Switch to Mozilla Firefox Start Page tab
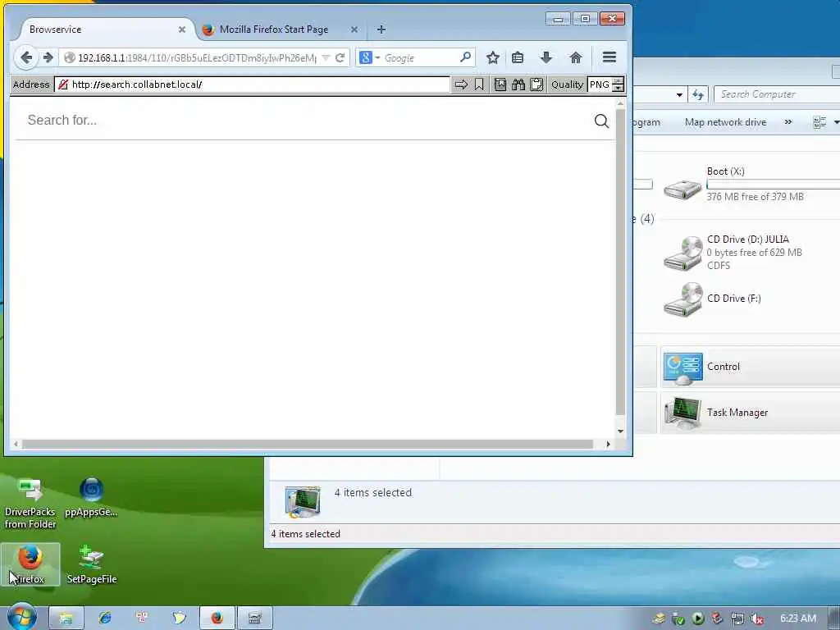Viewport: 840px width, 630px height. (x=274, y=30)
